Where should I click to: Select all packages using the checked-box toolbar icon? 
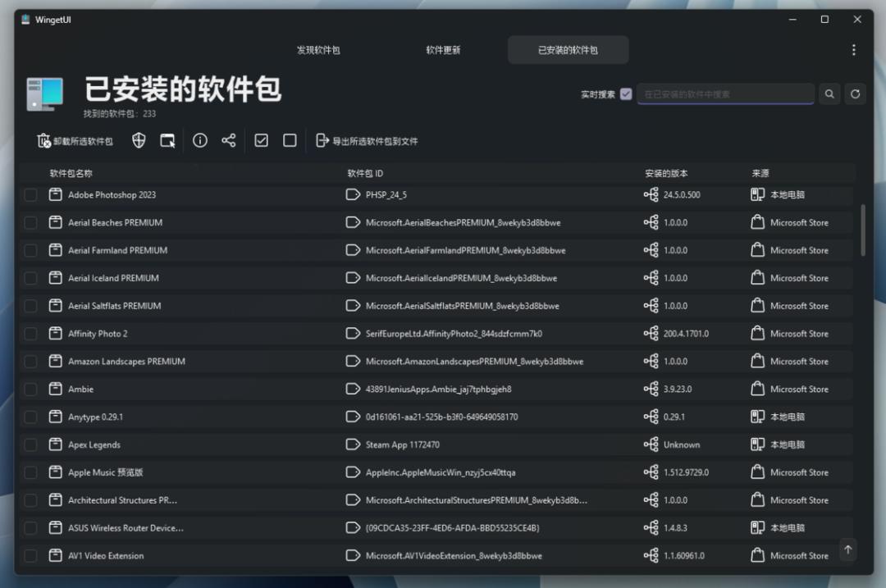coord(261,141)
